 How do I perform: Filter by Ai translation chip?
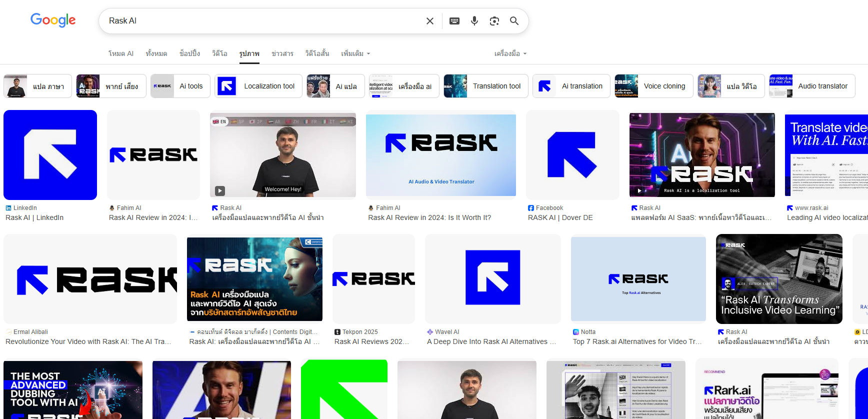pyautogui.click(x=571, y=86)
